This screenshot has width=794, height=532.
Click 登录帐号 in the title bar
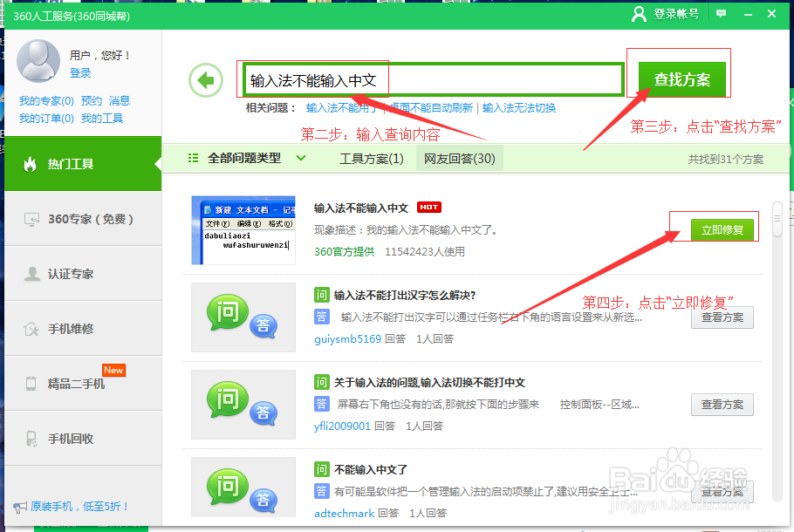point(676,14)
